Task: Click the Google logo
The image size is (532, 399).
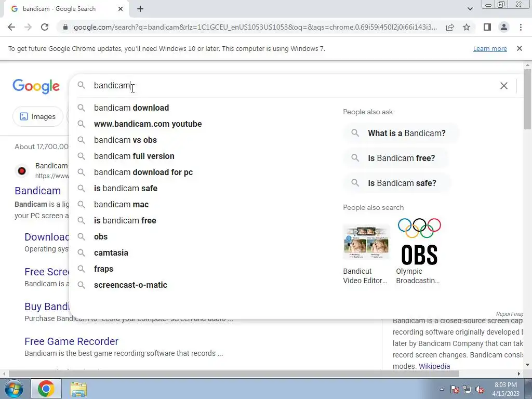Action: [36, 87]
